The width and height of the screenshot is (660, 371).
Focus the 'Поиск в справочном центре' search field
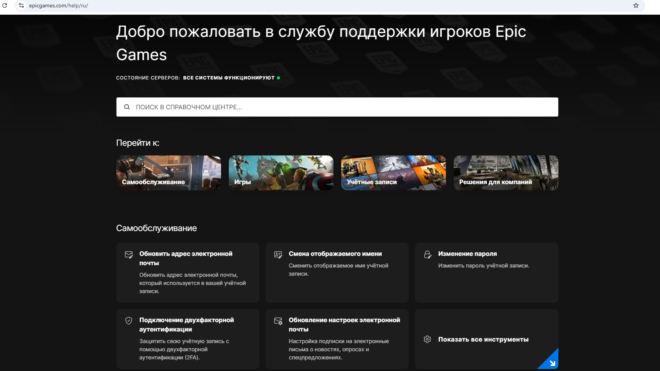coord(337,107)
